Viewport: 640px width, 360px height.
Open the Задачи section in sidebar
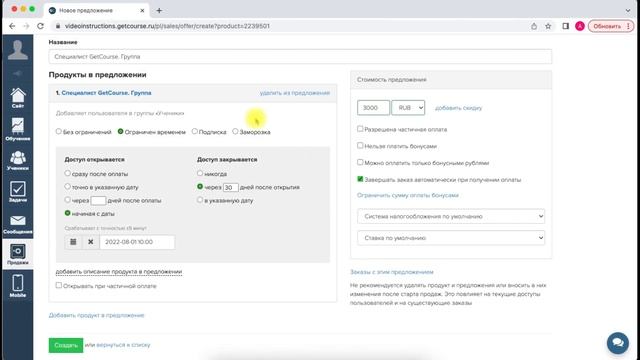coord(18,192)
